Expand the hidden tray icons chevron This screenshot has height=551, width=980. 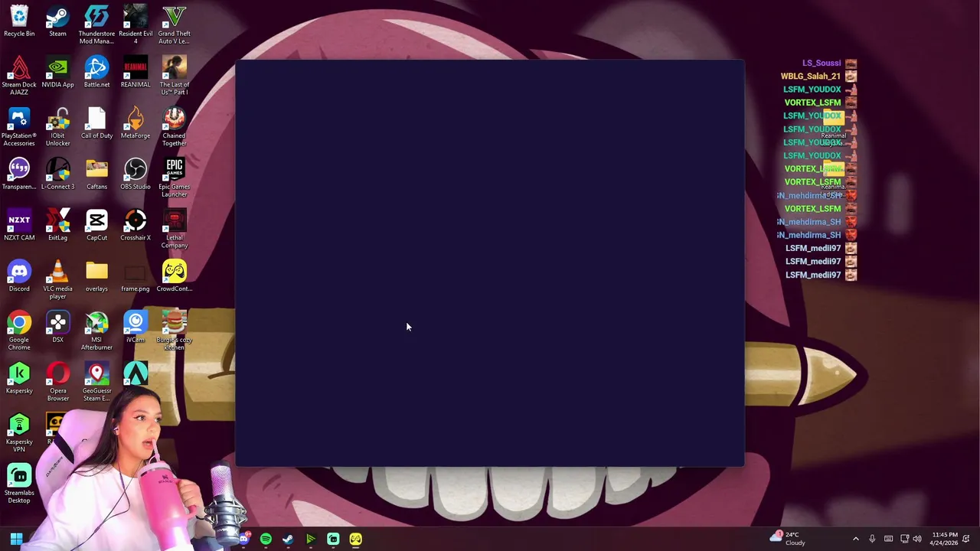pos(855,540)
